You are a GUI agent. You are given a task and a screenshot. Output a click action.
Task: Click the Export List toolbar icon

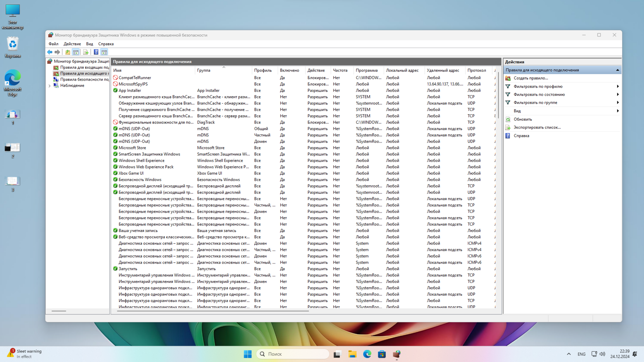tap(86, 52)
